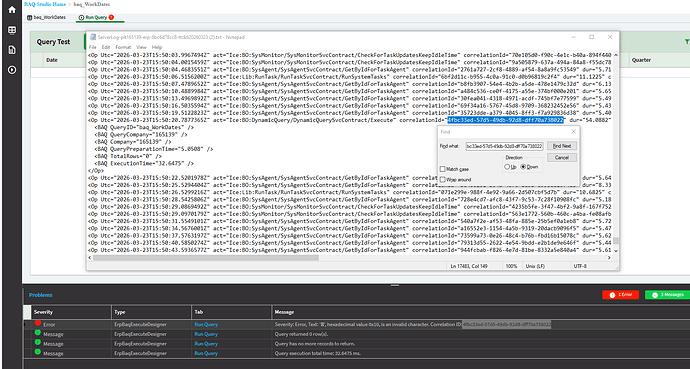690x369 pixels.
Task: Click the Problems panel resize handle
Action: coord(395,285)
